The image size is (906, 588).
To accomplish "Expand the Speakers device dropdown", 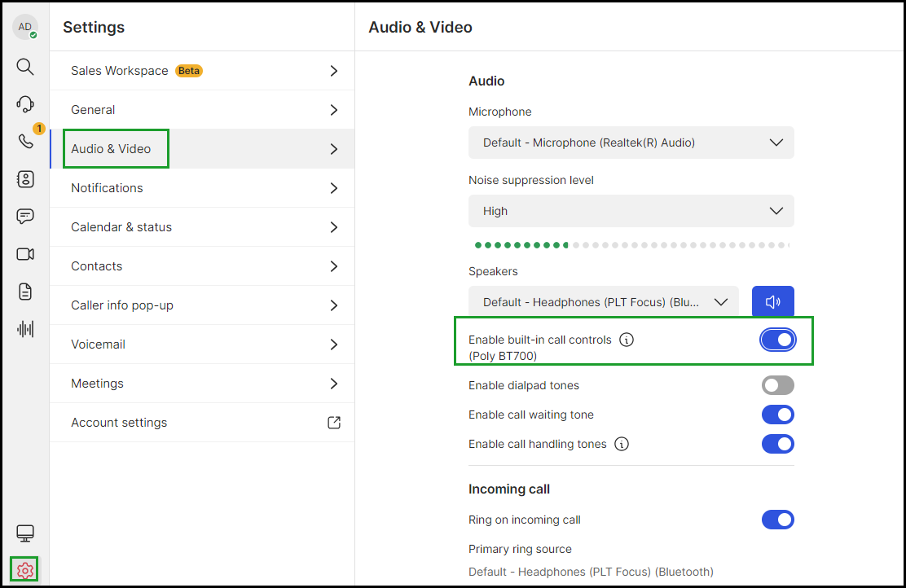I will point(603,301).
